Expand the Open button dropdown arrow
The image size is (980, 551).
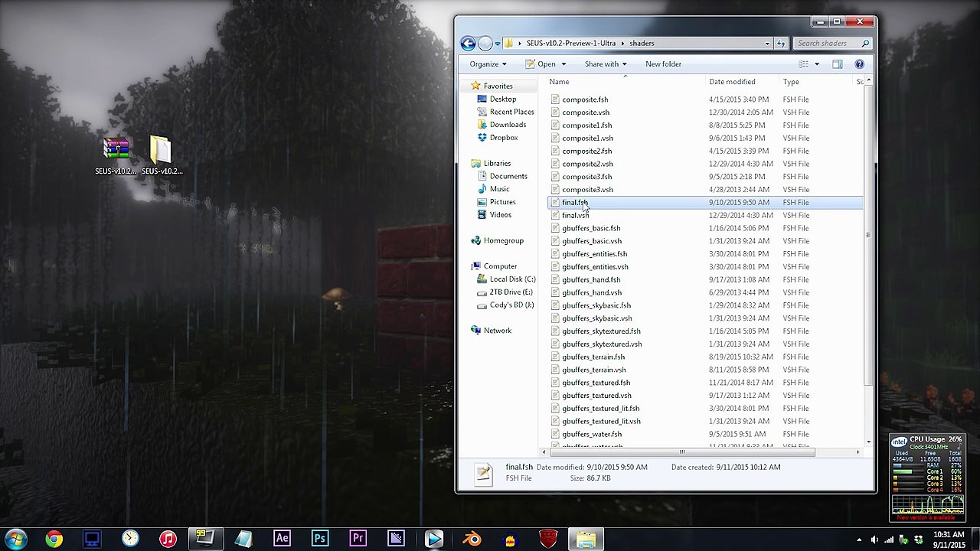click(x=563, y=64)
